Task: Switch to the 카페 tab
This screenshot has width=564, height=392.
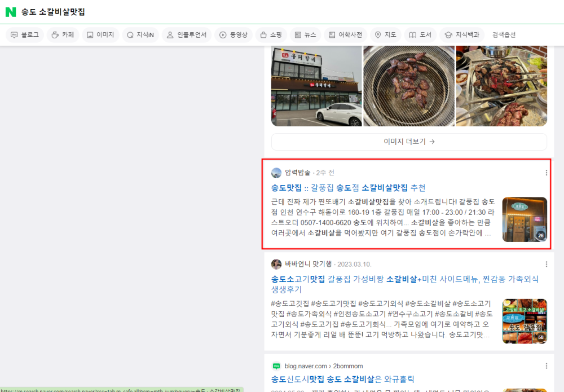Action: (x=63, y=35)
